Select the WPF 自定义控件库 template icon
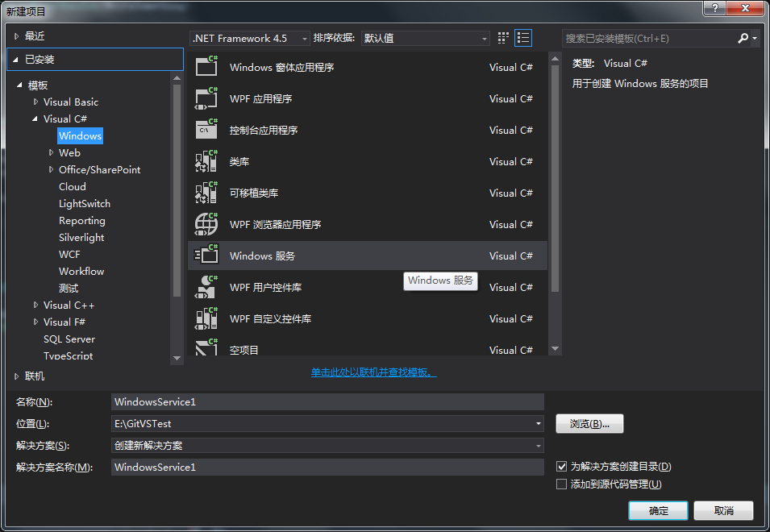 (206, 318)
